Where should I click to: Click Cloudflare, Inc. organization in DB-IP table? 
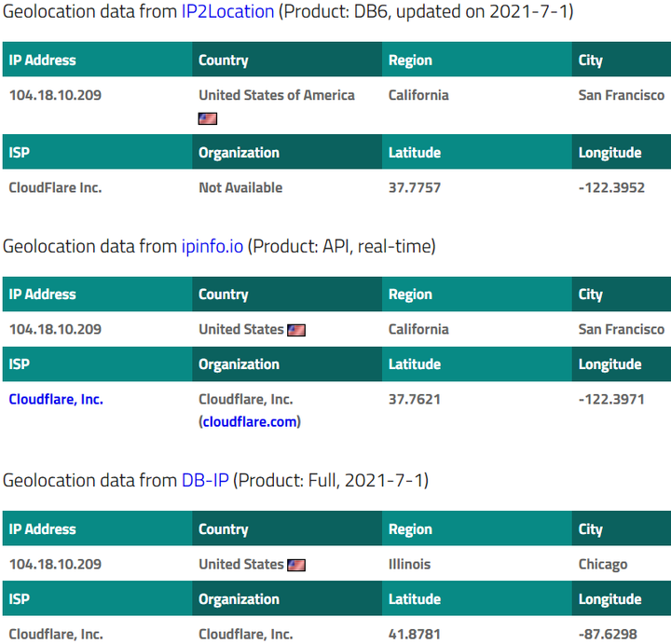tap(246, 634)
